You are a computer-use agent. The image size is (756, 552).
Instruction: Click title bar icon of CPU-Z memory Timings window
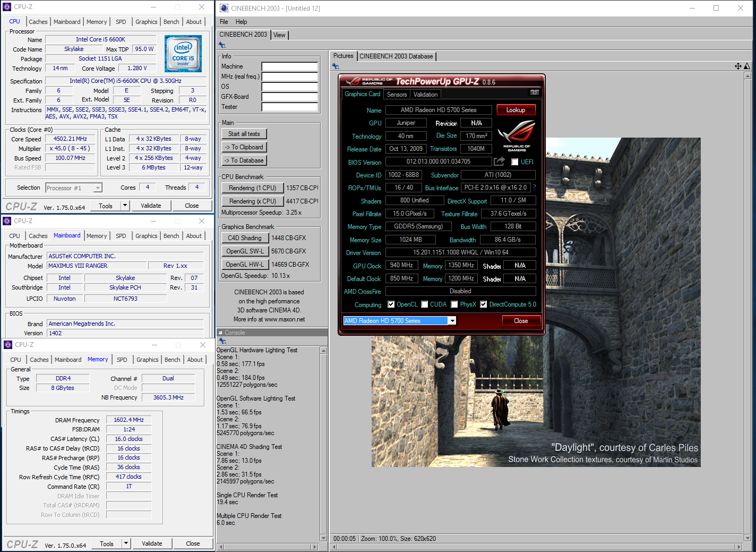(x=8, y=345)
